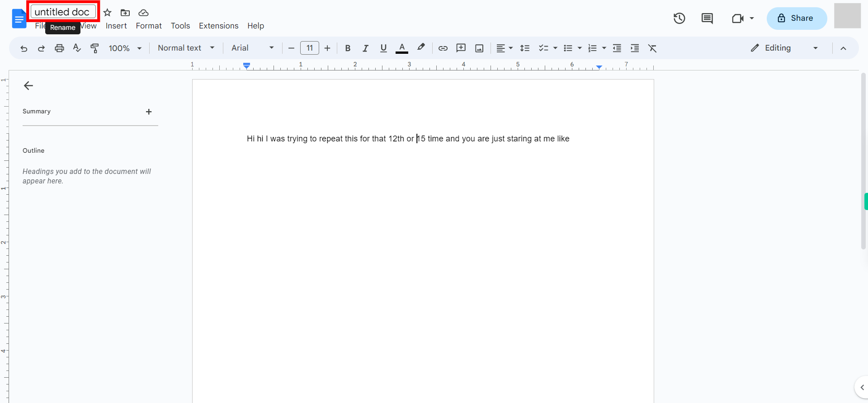Start a video call with Meet icon

click(x=738, y=19)
